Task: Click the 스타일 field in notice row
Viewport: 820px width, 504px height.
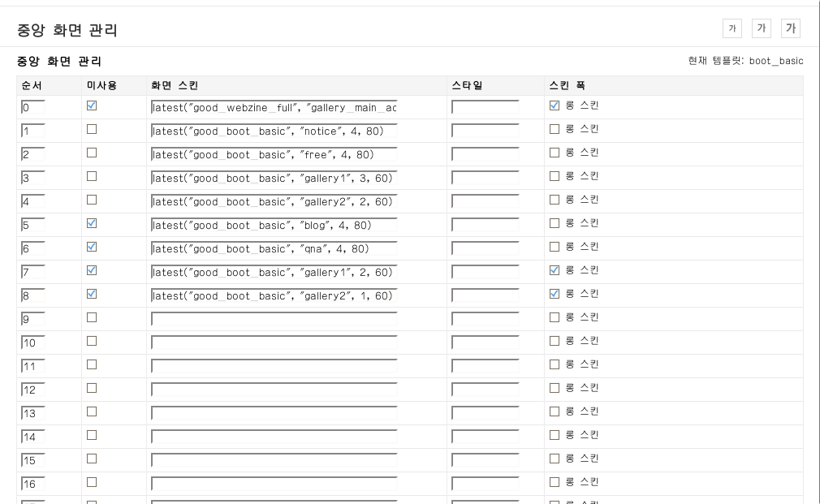Action: [485, 131]
